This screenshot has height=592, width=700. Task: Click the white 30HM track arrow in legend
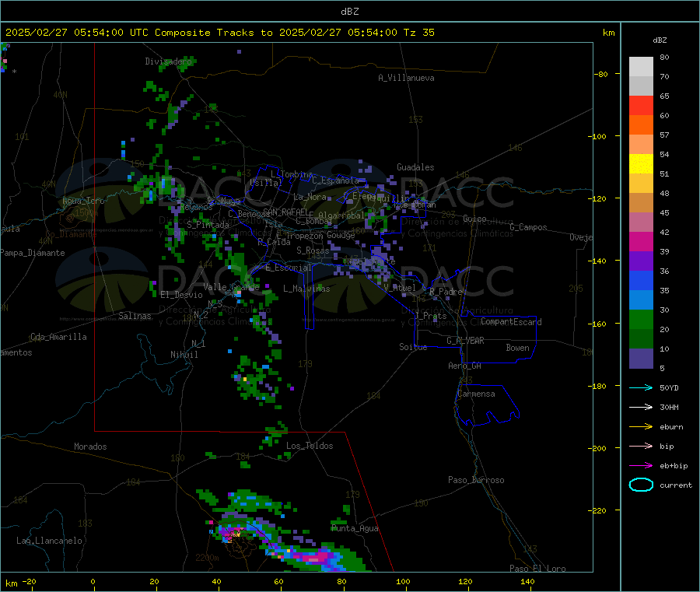[x=641, y=407]
